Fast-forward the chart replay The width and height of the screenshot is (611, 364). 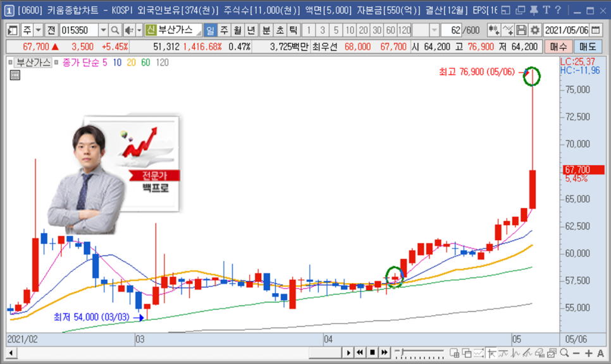pos(384,353)
